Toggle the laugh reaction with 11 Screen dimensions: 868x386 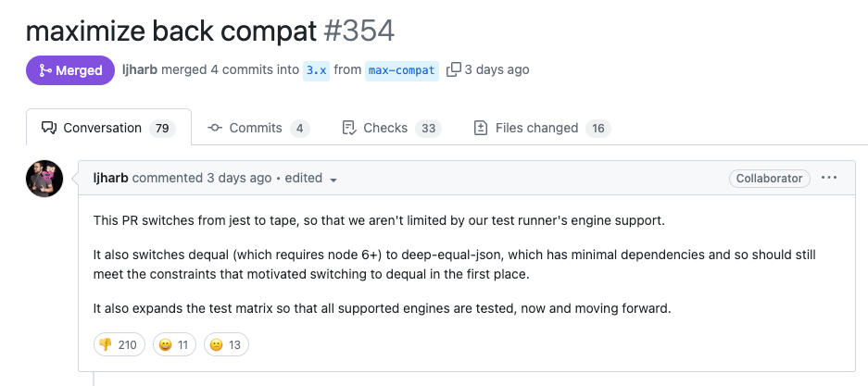click(173, 345)
